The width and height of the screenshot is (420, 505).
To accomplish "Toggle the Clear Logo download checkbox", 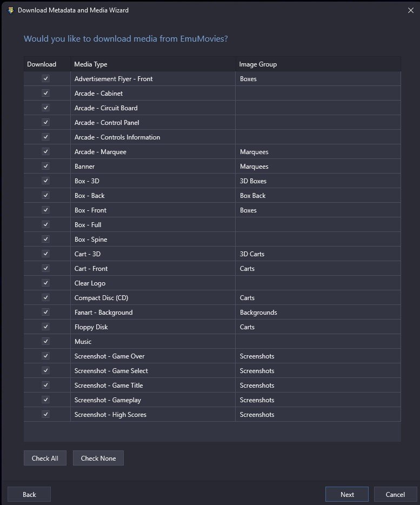I will click(x=46, y=283).
